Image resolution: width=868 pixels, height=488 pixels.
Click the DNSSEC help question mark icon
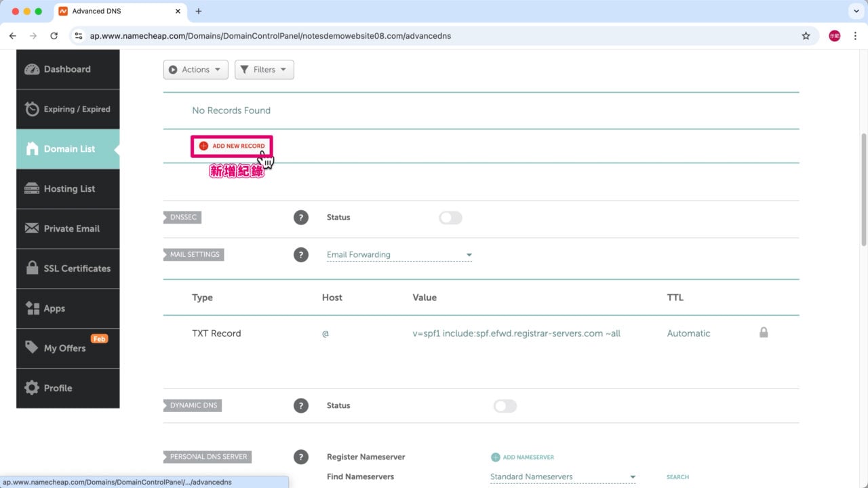tap(301, 217)
